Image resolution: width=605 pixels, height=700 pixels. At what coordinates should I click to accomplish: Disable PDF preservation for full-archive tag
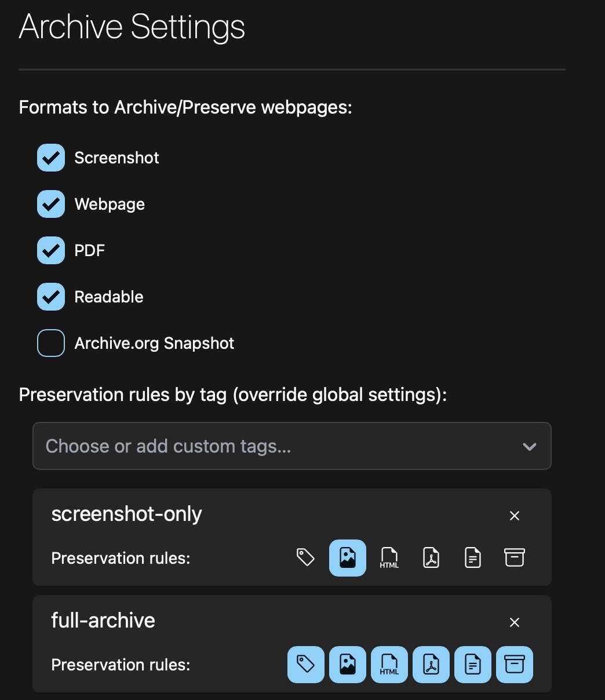click(431, 665)
